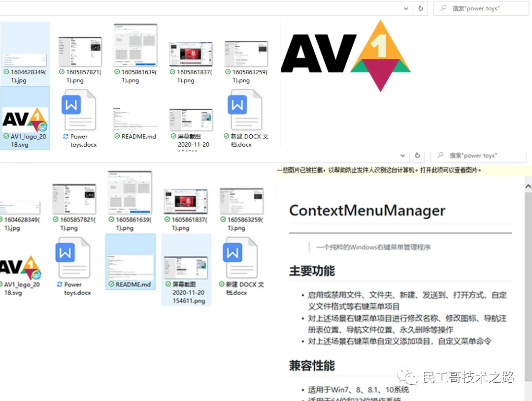This screenshot has width=532, height=401.
Task: Click 一个纯粹的Windows右键菜单管理程序 quote text
Action: click(x=373, y=247)
